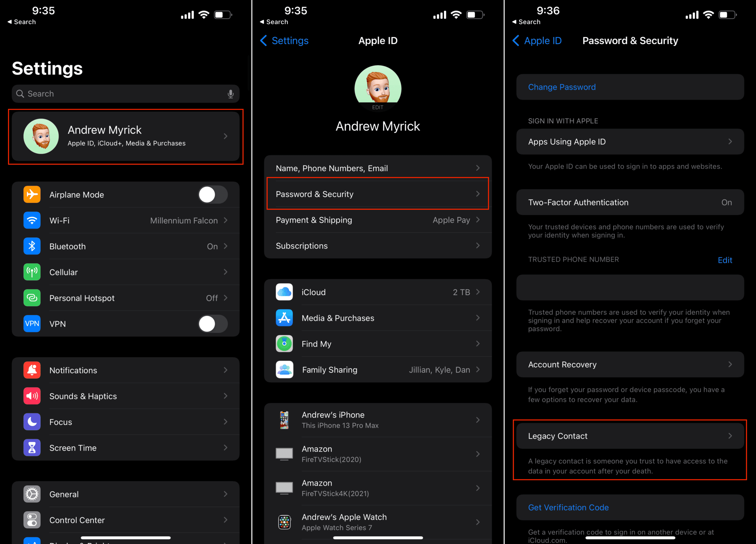This screenshot has height=544, width=756.
Task: Select the Sounds & Haptics speaker icon
Action: tap(32, 396)
